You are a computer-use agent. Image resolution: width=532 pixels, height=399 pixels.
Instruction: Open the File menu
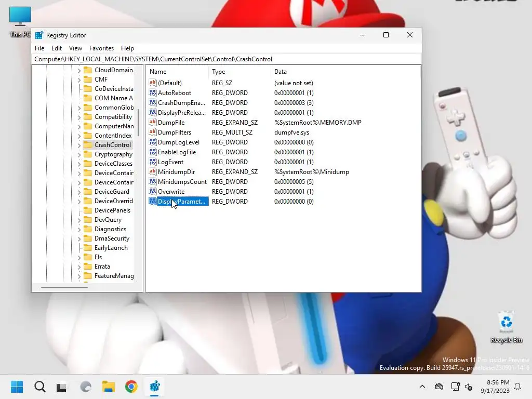coord(39,48)
